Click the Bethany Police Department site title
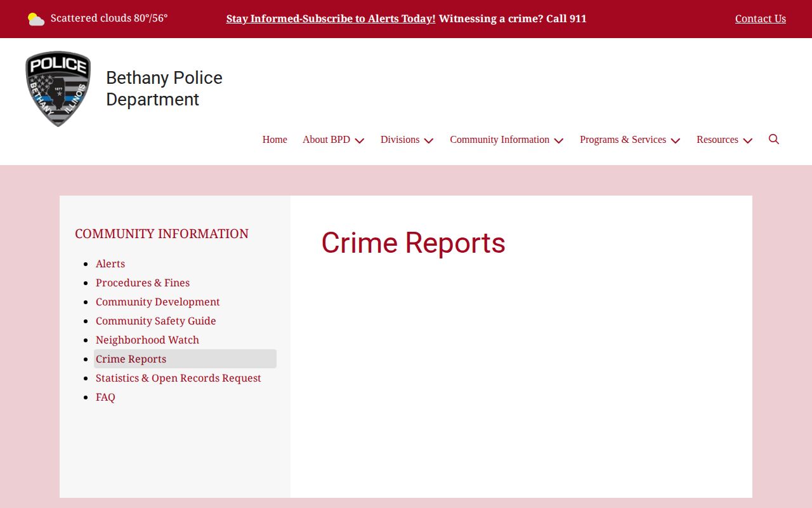Screen dimensions: 812x508 click(x=164, y=88)
